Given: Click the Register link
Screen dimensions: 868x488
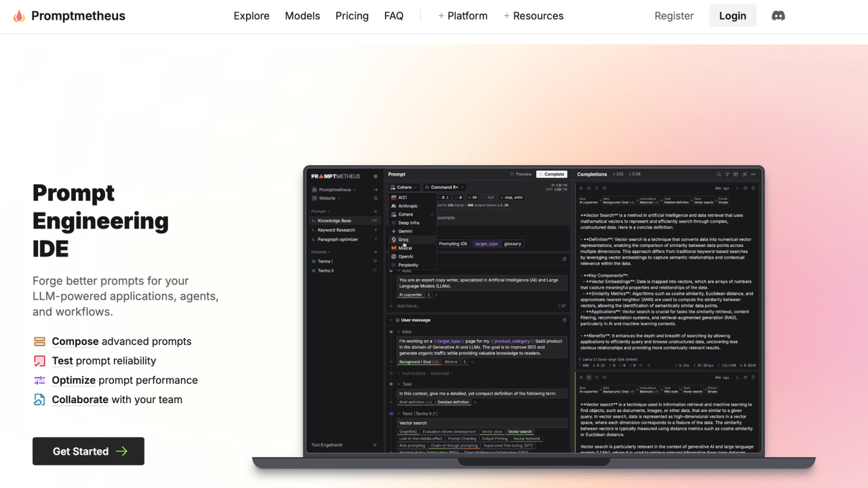Looking at the screenshot, I should point(673,16).
